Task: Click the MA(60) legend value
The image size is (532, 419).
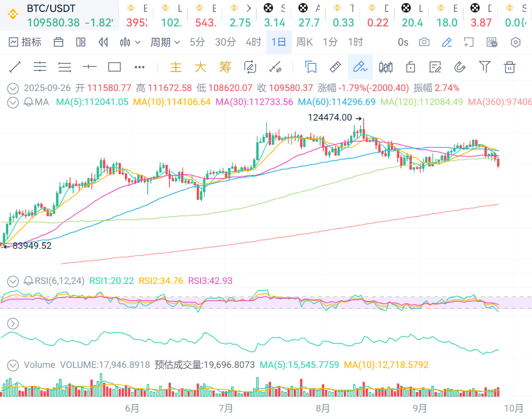Action: [x=337, y=102]
